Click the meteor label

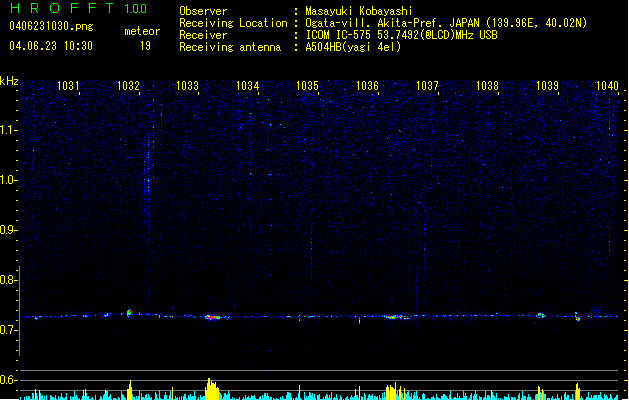click(x=142, y=31)
